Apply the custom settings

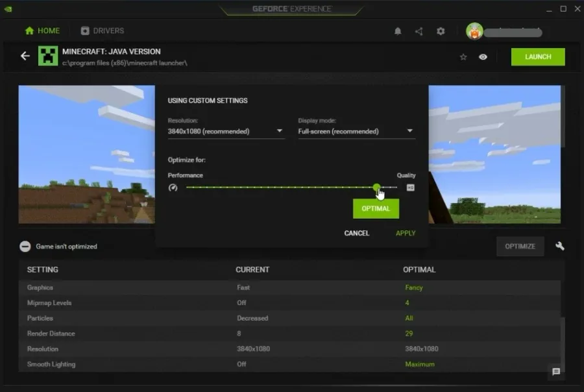pos(405,233)
